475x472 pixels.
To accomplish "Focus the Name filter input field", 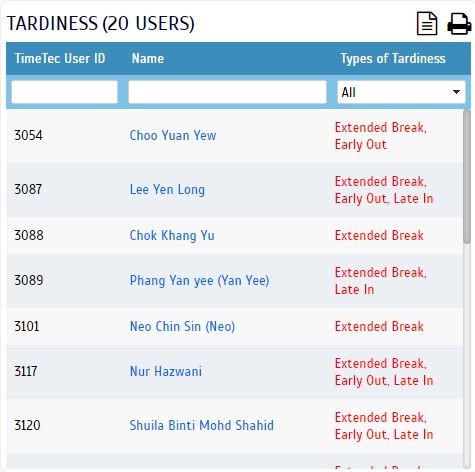I will click(227, 92).
